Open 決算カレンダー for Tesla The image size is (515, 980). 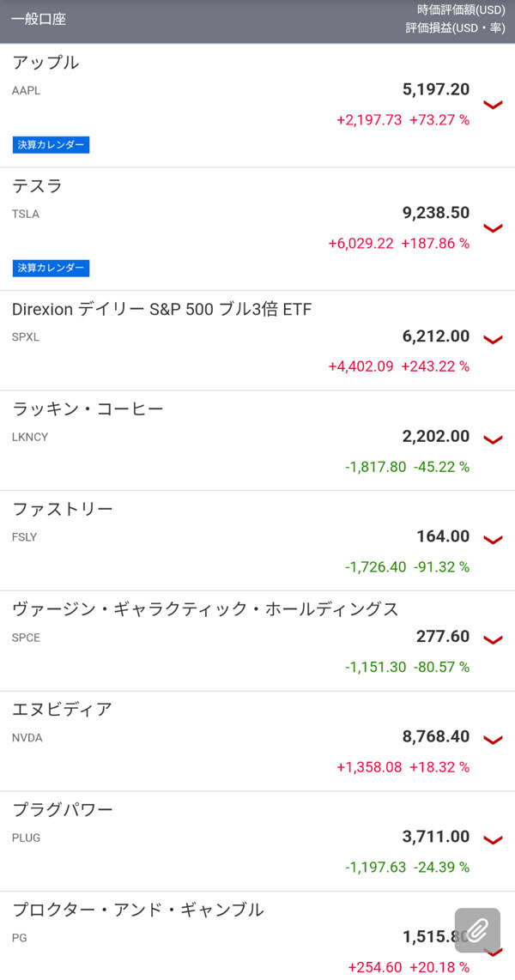click(x=51, y=268)
